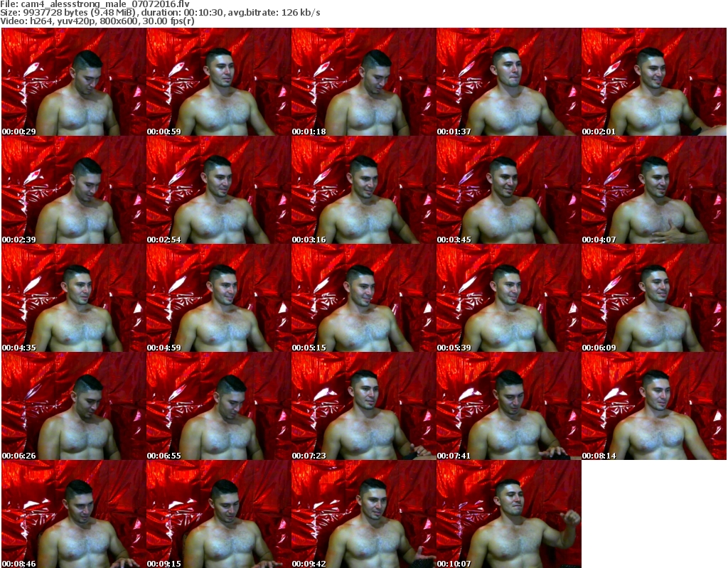Select the thumbnail stamped 00:05:39

(509, 298)
